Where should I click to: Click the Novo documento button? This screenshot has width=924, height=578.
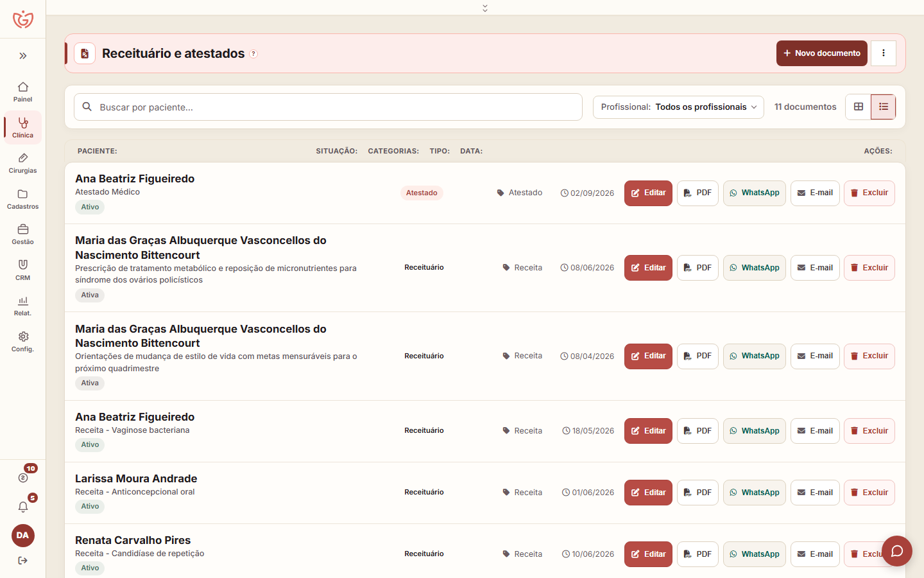[x=822, y=53]
